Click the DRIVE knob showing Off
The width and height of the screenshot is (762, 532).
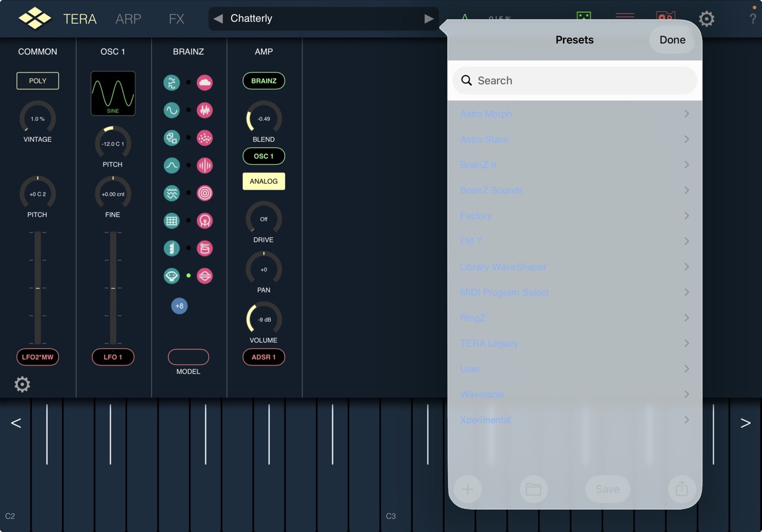pos(264,219)
